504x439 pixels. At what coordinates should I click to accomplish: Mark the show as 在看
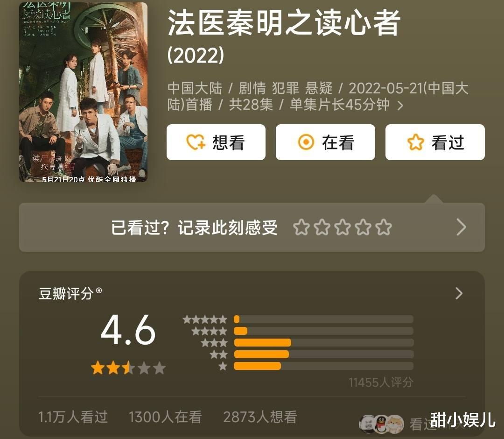[x=325, y=142]
